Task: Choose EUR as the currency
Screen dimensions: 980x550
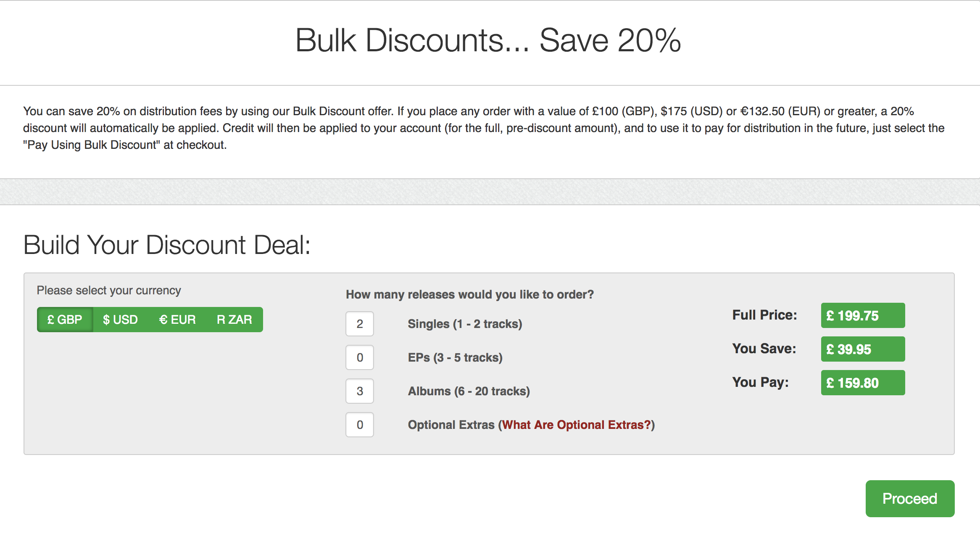Action: coord(177,320)
